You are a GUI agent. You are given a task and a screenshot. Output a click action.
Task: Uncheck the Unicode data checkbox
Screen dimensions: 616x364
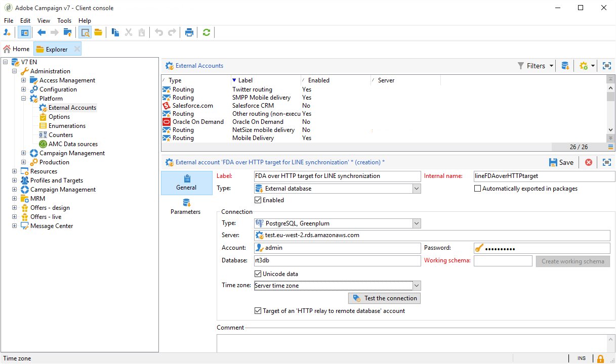(x=258, y=274)
